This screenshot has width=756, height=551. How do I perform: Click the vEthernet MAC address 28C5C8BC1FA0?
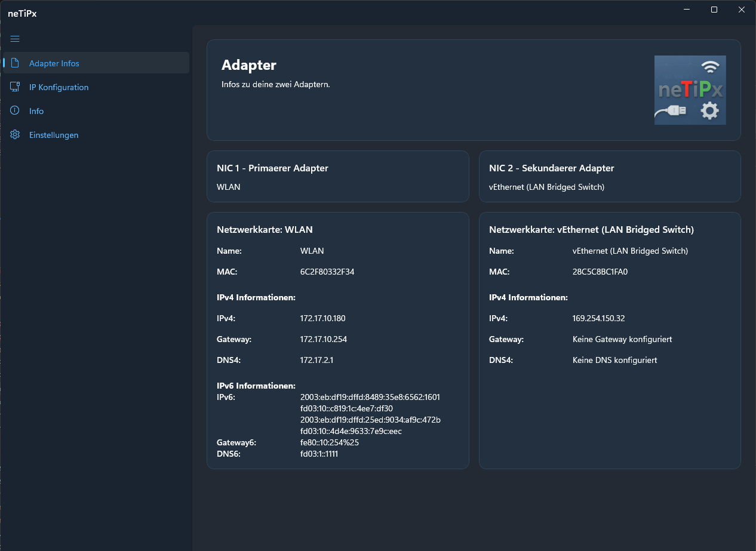(600, 272)
